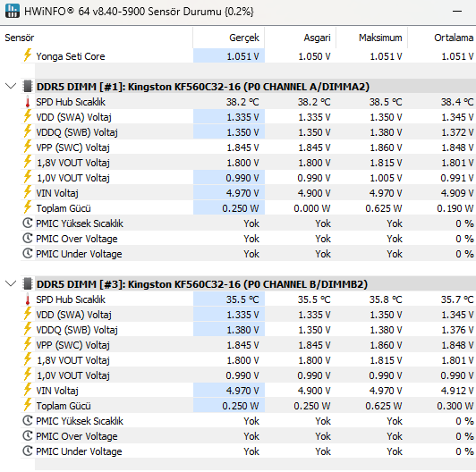This screenshot has height=472, width=476.
Task: Click clock icon of DIMM #1 PMIC Over Voltage
Action: click(x=28, y=239)
